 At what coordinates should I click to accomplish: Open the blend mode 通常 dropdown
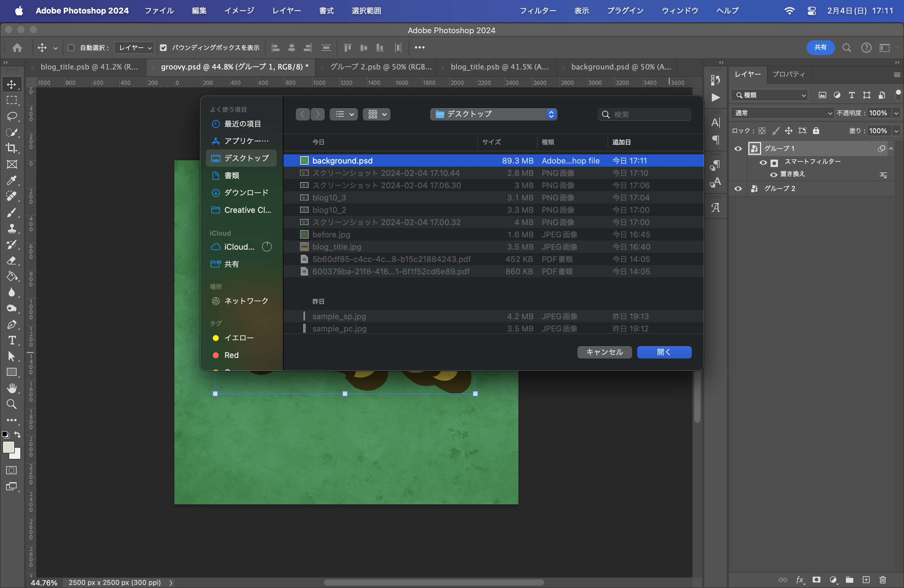[x=783, y=113]
